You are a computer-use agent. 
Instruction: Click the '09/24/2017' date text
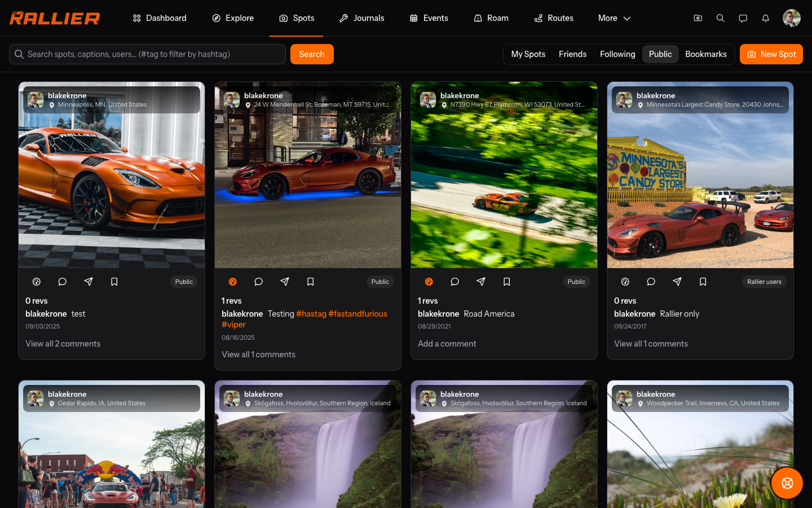(630, 326)
